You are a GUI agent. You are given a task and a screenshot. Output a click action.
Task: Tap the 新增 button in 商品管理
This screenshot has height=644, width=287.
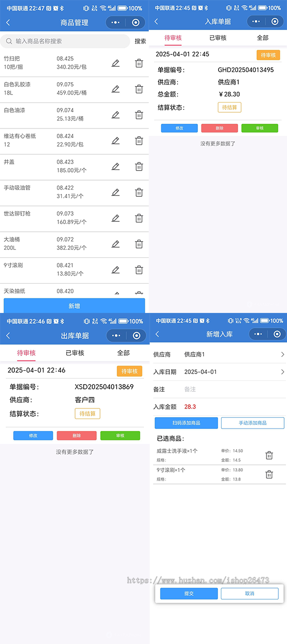click(74, 306)
